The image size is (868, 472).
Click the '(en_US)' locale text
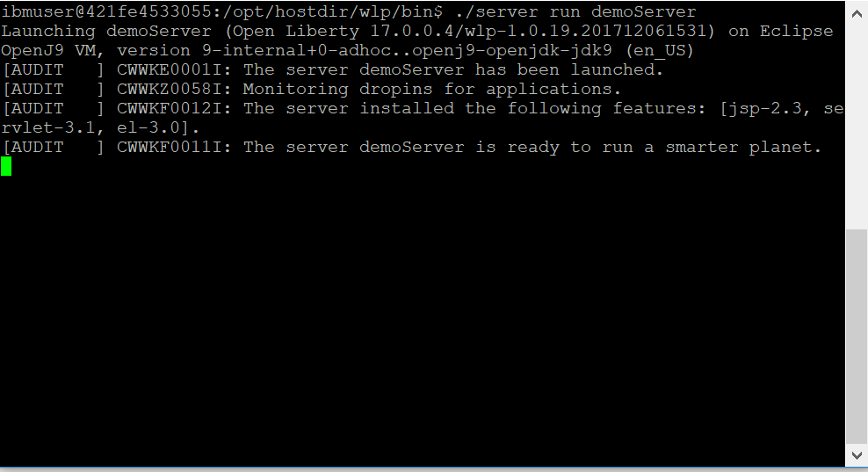point(660,51)
